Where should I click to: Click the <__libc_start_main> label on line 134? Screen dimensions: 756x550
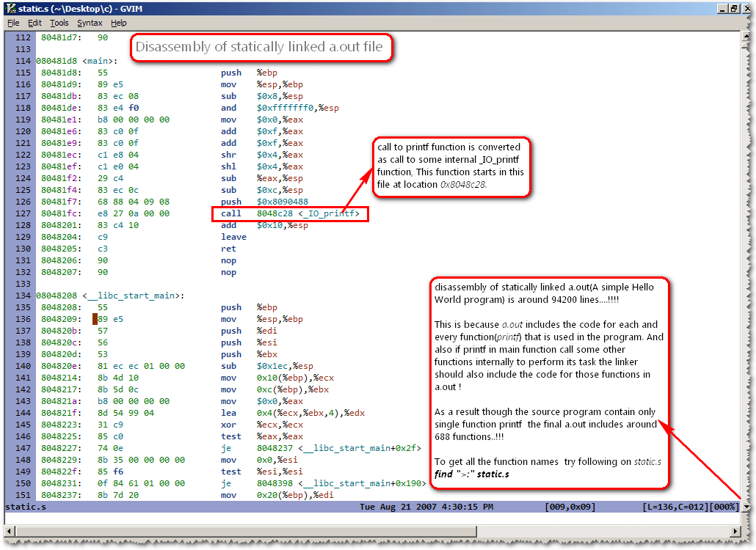pos(132,296)
